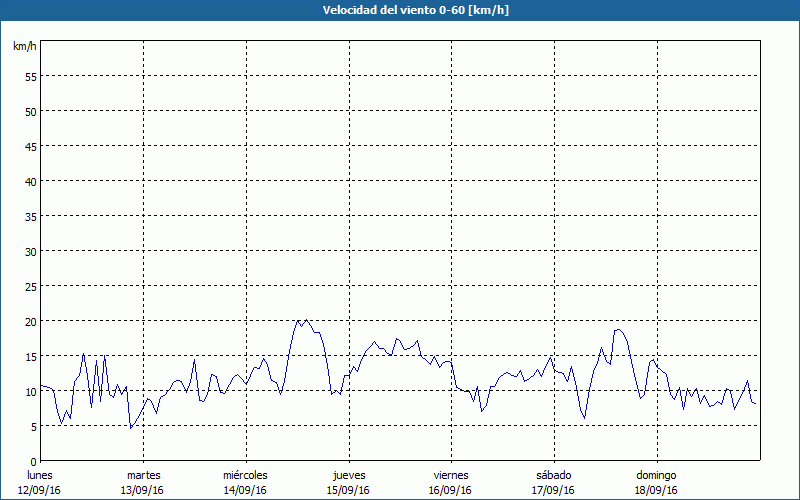
Task: Click the chart title 'Velocidad del viento 0-60'
Action: (400, 10)
